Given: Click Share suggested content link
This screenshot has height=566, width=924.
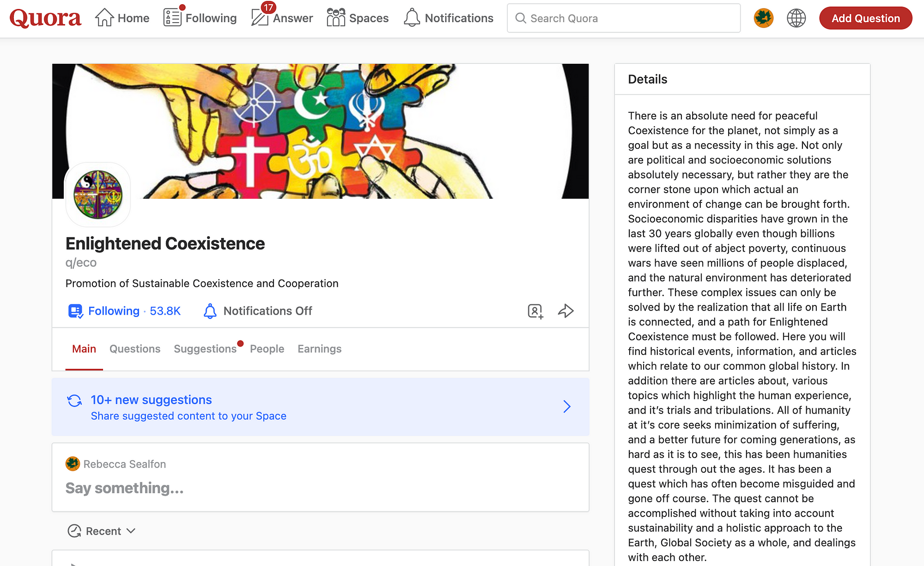Looking at the screenshot, I should 189,415.
